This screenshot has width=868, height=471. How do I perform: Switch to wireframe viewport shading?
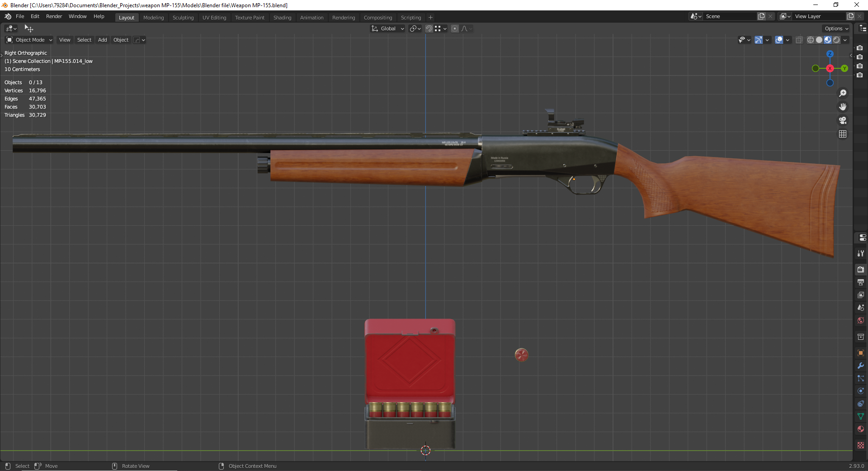click(x=811, y=40)
